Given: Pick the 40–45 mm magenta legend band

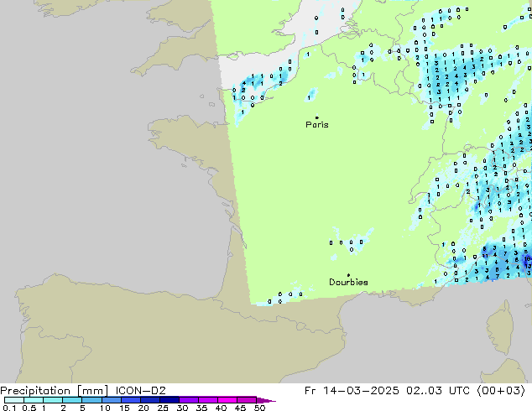Looking at the screenshot, I should (227, 400).
